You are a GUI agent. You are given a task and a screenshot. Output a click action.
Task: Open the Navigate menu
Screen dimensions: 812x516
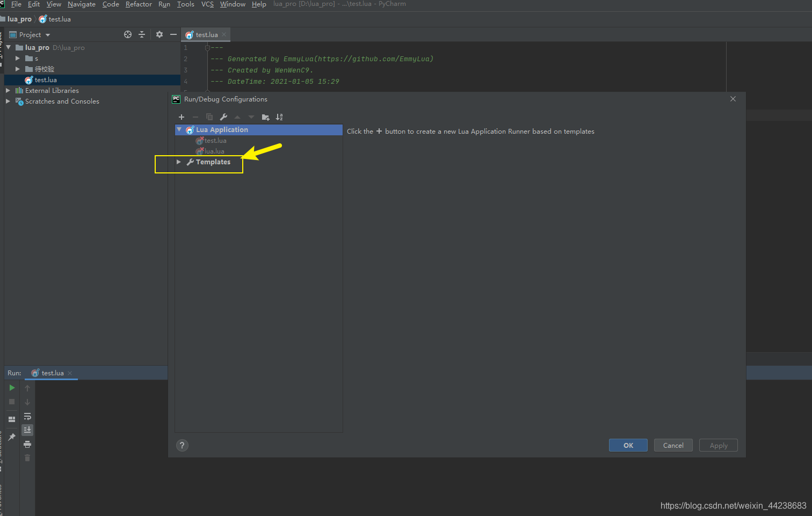point(82,4)
